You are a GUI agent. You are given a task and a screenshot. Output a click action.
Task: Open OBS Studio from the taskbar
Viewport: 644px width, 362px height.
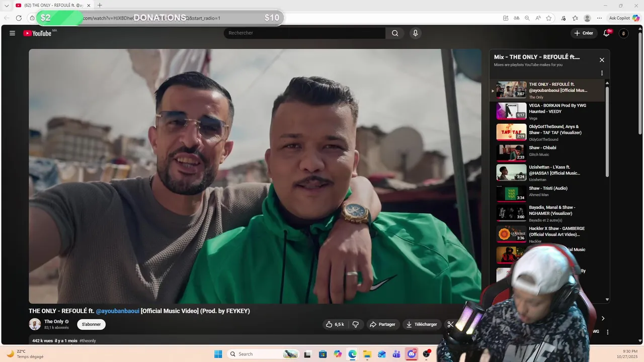coord(427,354)
